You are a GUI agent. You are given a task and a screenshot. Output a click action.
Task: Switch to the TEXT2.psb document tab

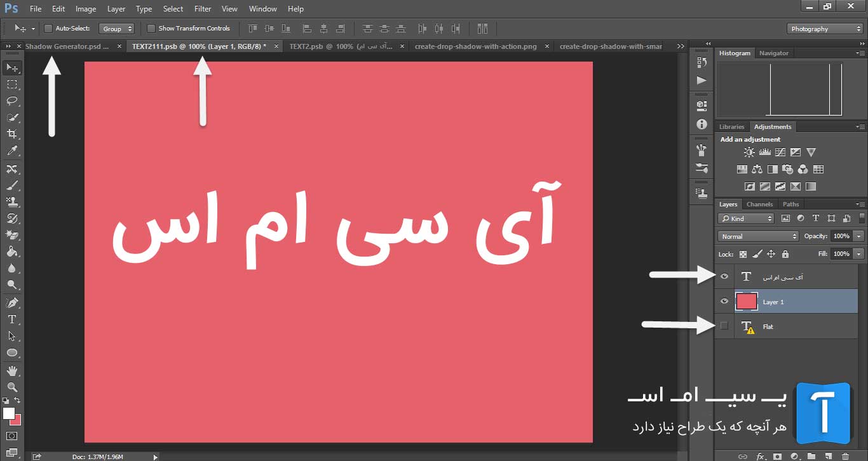point(340,46)
